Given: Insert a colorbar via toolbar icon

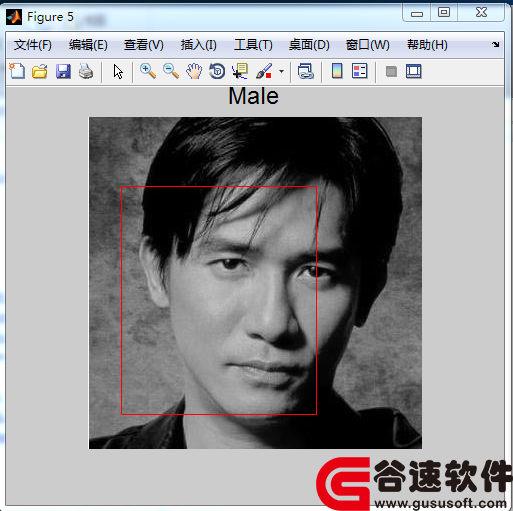Looking at the screenshot, I should tap(337, 71).
